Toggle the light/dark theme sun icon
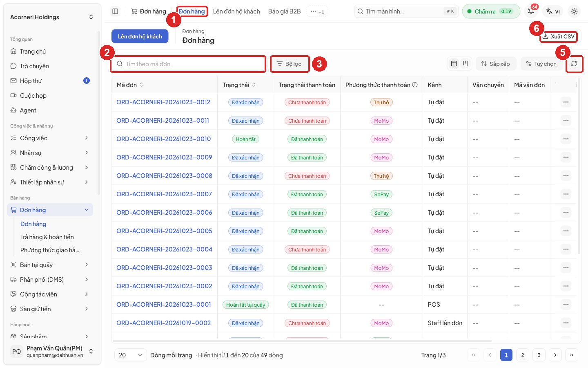Viewport: 588px width, 368px height. coord(574,11)
